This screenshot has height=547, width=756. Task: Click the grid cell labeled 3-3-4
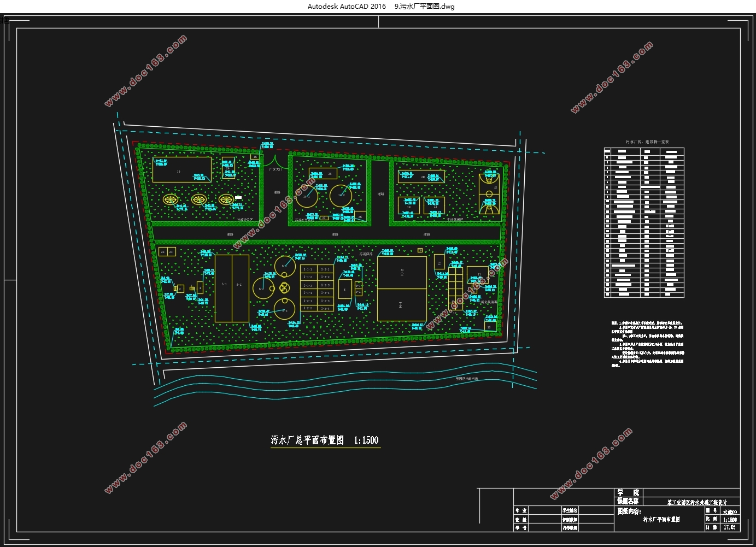325,293
